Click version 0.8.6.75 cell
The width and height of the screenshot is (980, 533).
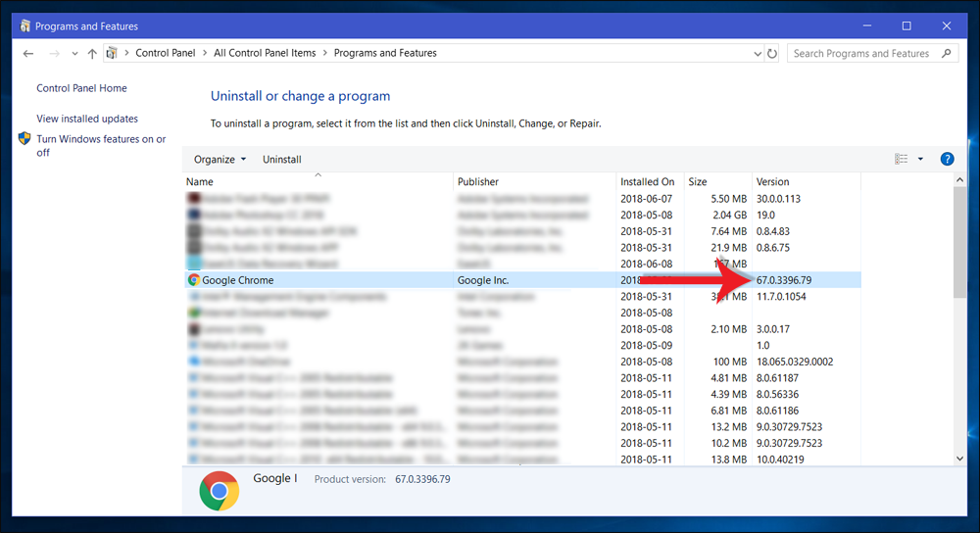pyautogui.click(x=773, y=248)
